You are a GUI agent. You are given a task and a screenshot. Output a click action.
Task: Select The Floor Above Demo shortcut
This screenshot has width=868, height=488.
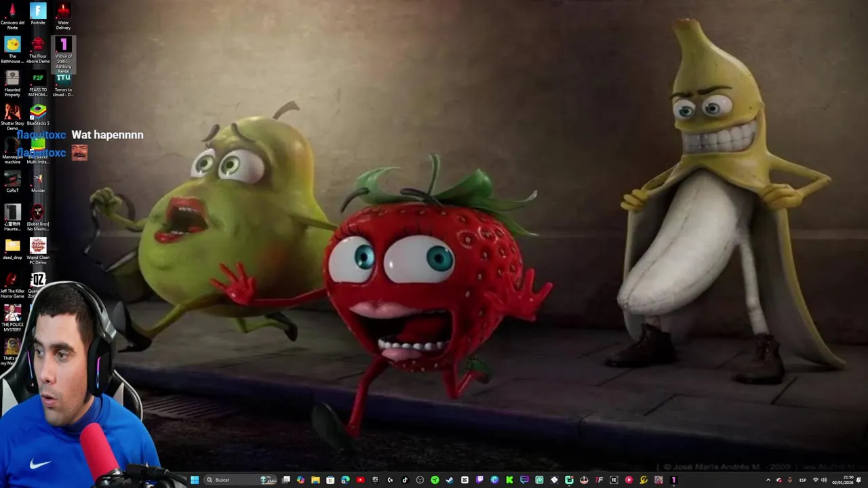click(38, 50)
